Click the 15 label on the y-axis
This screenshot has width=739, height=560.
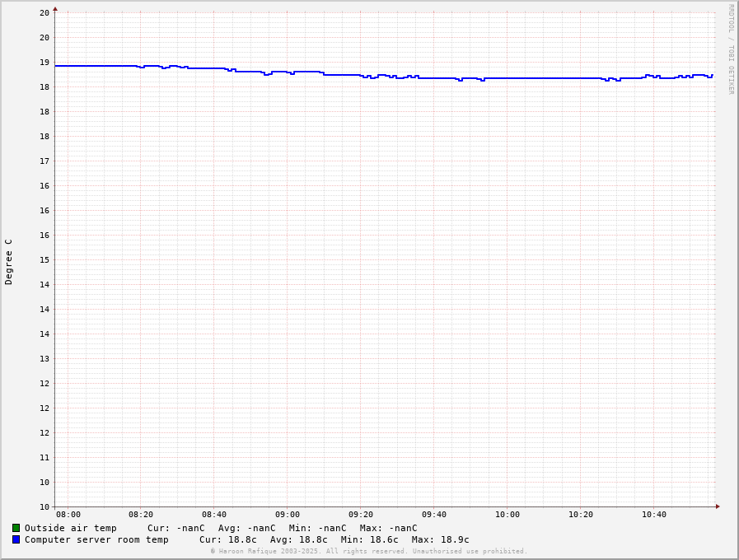pyautogui.click(x=44, y=259)
